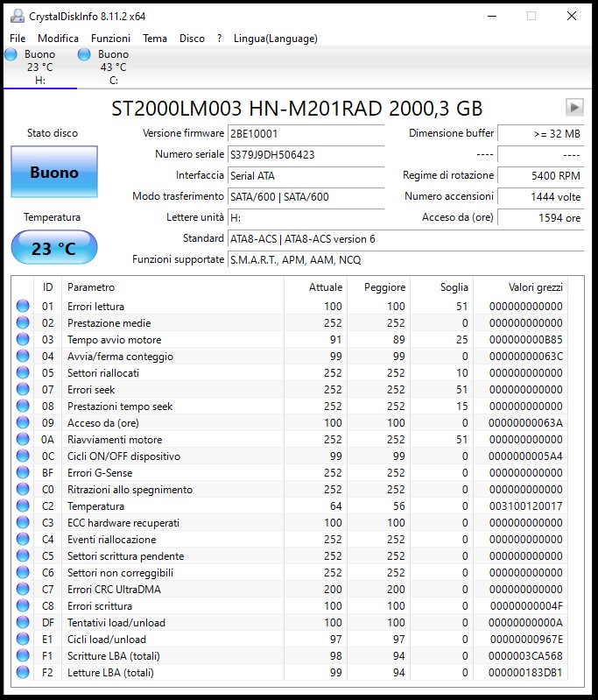Open the question mark help menu
The width and height of the screenshot is (598, 700).
[219, 39]
